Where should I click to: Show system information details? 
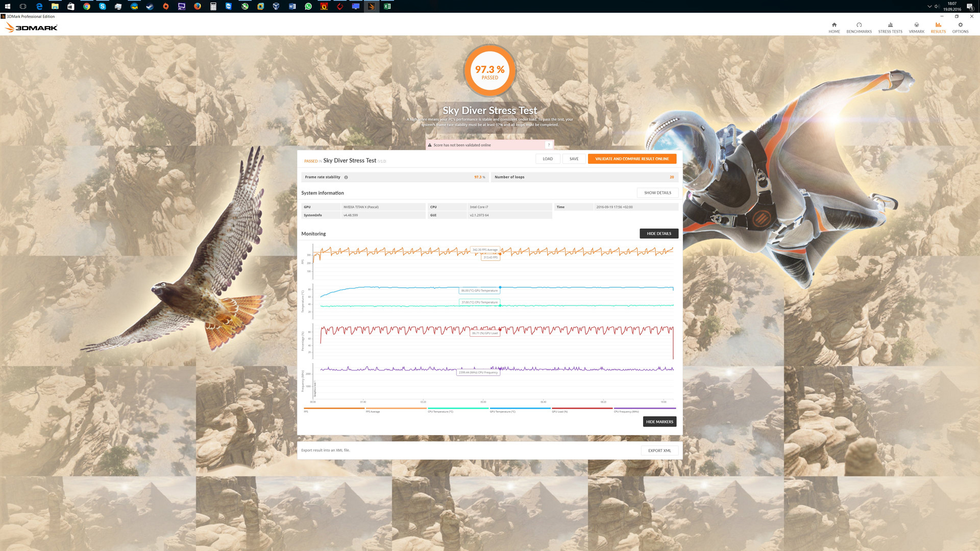click(x=657, y=193)
